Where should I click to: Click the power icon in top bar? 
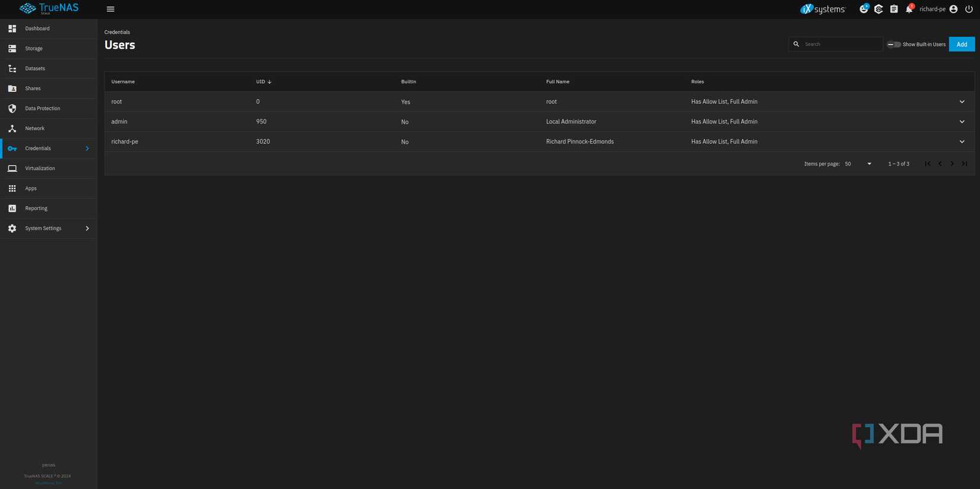click(969, 9)
